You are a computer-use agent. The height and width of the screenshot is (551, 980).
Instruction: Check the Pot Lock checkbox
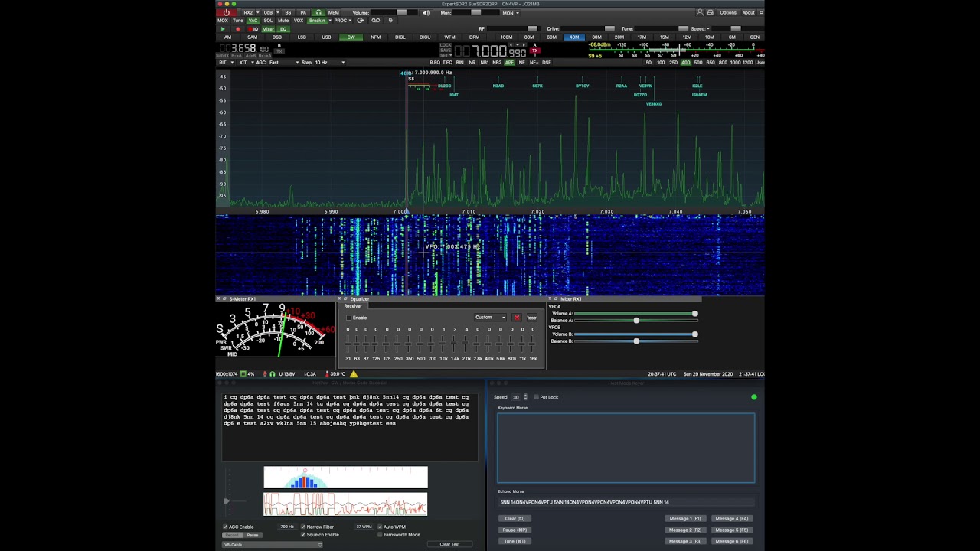tap(536, 397)
